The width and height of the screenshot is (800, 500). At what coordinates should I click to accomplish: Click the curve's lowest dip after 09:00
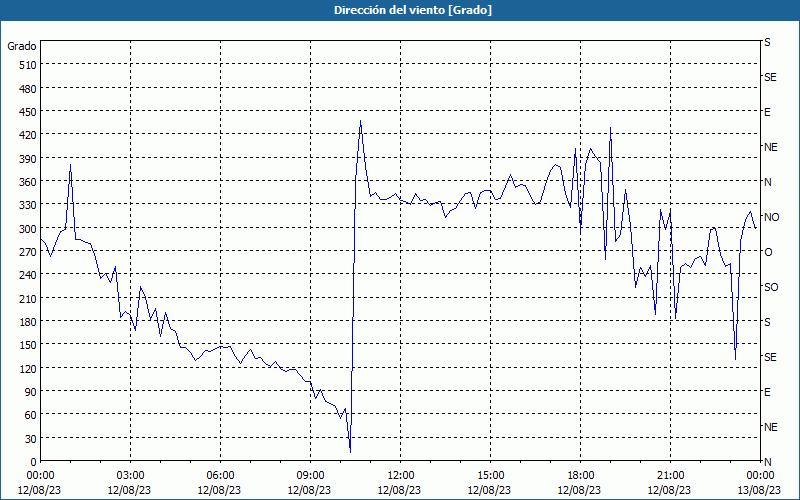[x=350, y=452]
